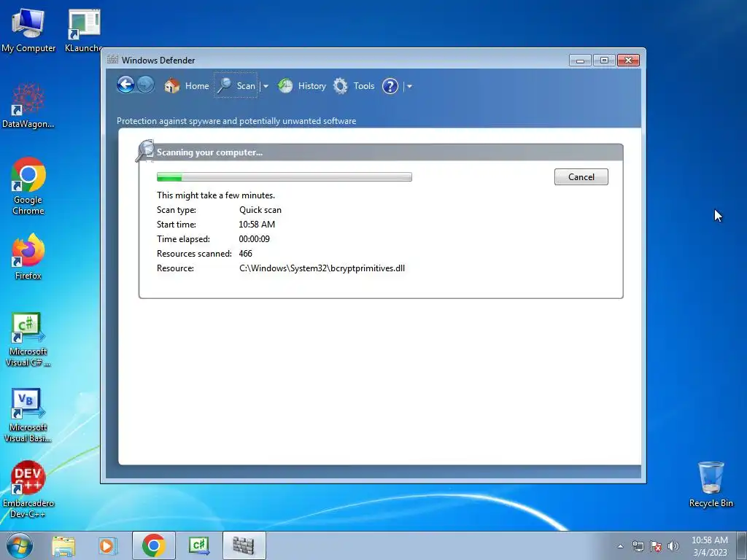
Task: Click the Tools gear icon
Action: pos(340,86)
